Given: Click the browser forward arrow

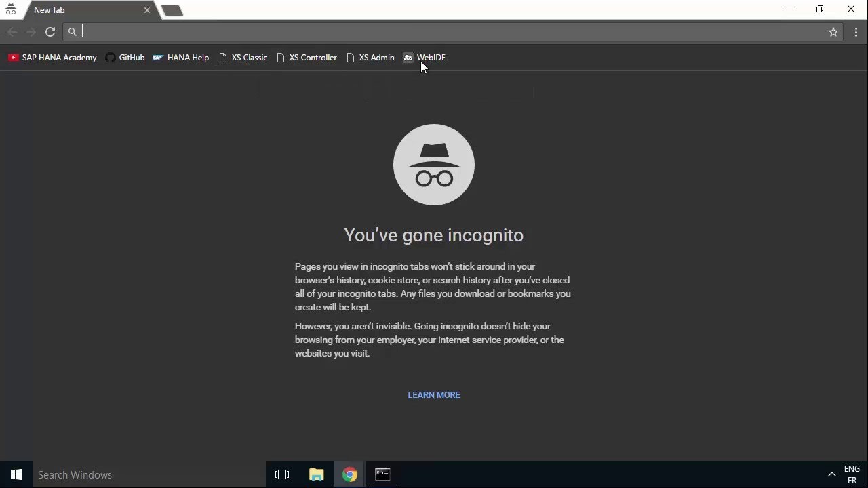Looking at the screenshot, I should tap(31, 32).
